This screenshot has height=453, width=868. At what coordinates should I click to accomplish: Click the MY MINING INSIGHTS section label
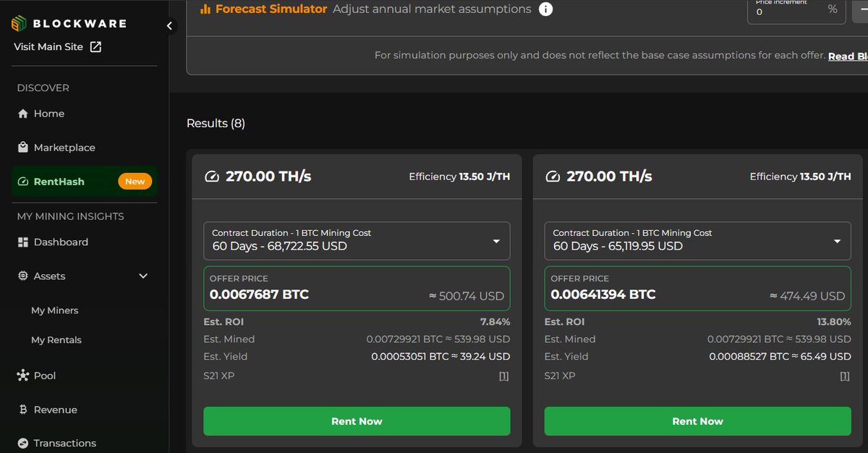click(70, 216)
